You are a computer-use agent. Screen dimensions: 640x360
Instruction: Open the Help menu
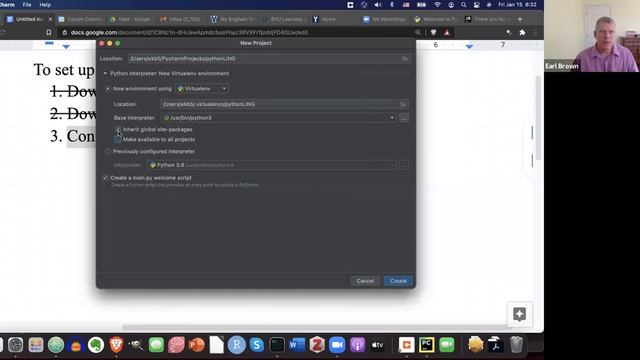coord(45,5)
